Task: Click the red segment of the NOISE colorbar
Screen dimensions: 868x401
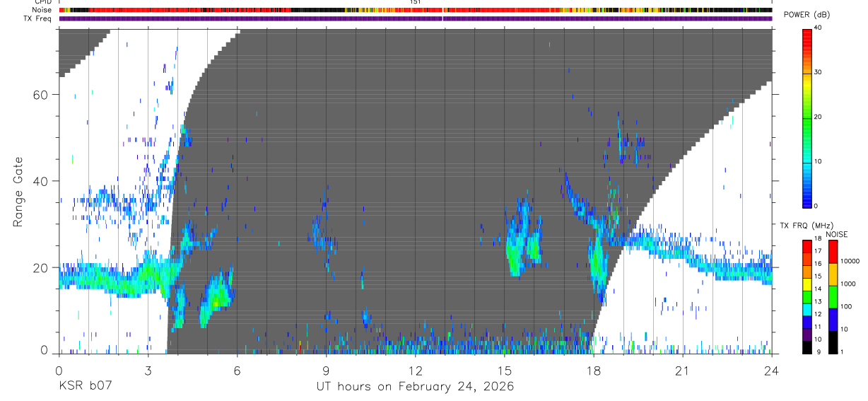Action: (x=833, y=251)
